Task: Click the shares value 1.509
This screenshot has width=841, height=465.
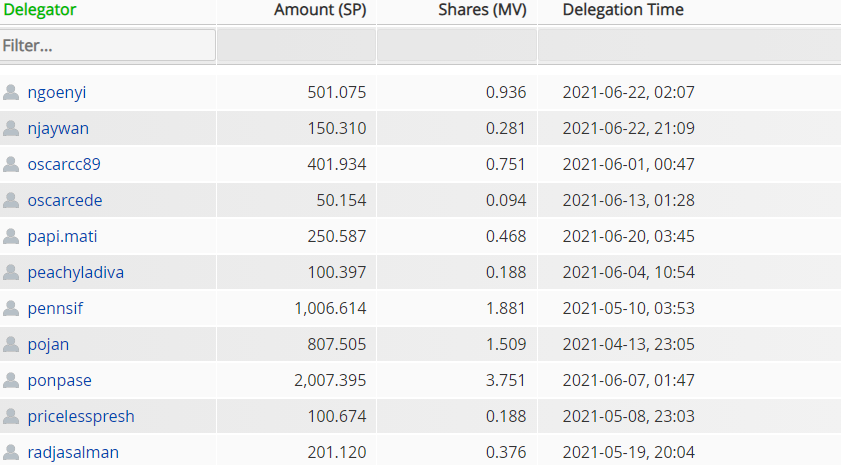Action: [506, 344]
